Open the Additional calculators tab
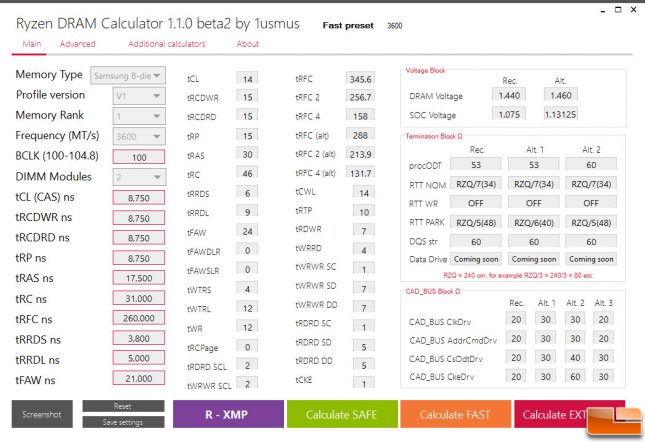 (x=167, y=44)
